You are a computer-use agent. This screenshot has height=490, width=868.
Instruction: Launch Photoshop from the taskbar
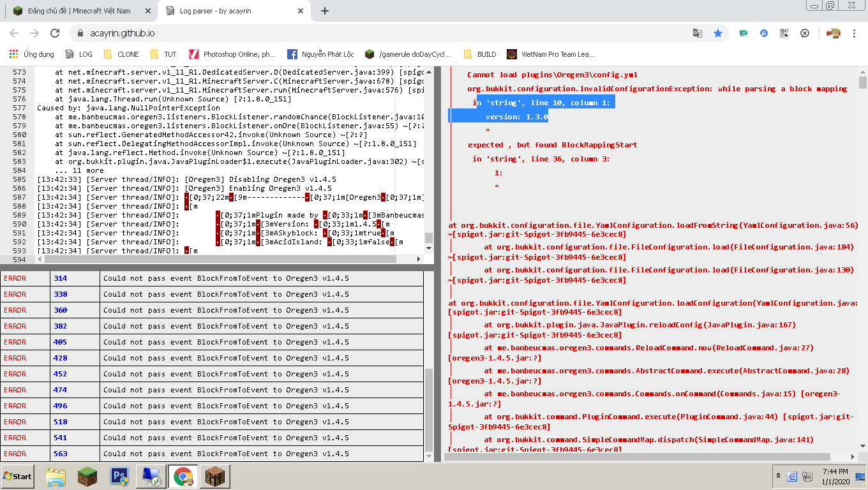tap(119, 476)
